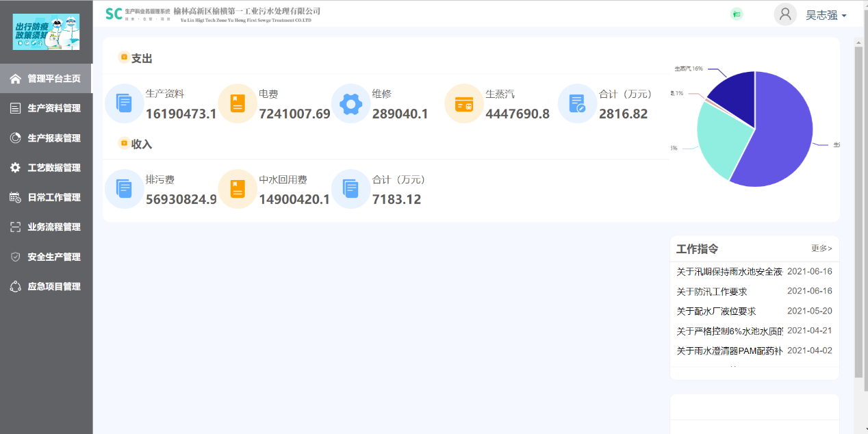The image size is (868, 434).
Task: Click 更多> link in 工作指令 panel
Action: point(821,248)
